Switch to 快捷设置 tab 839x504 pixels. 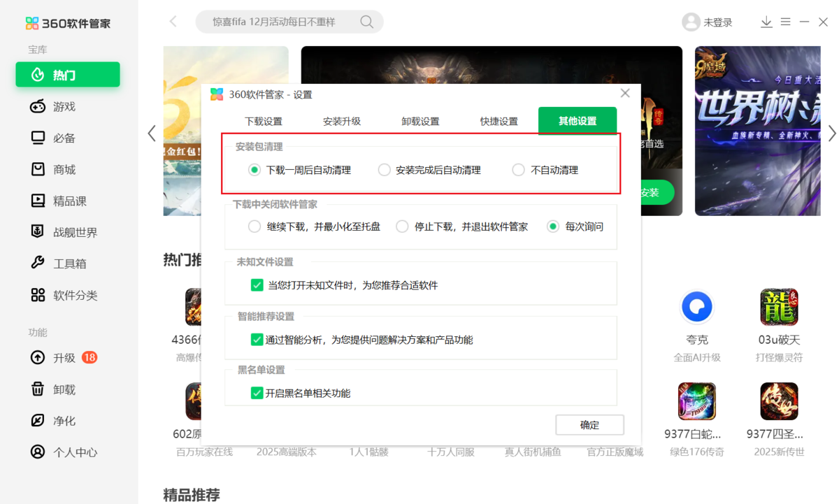499,121
